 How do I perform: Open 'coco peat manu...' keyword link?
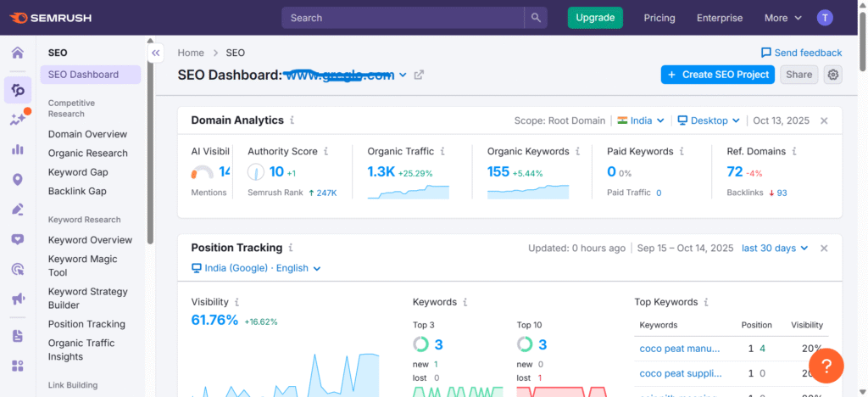tap(680, 349)
